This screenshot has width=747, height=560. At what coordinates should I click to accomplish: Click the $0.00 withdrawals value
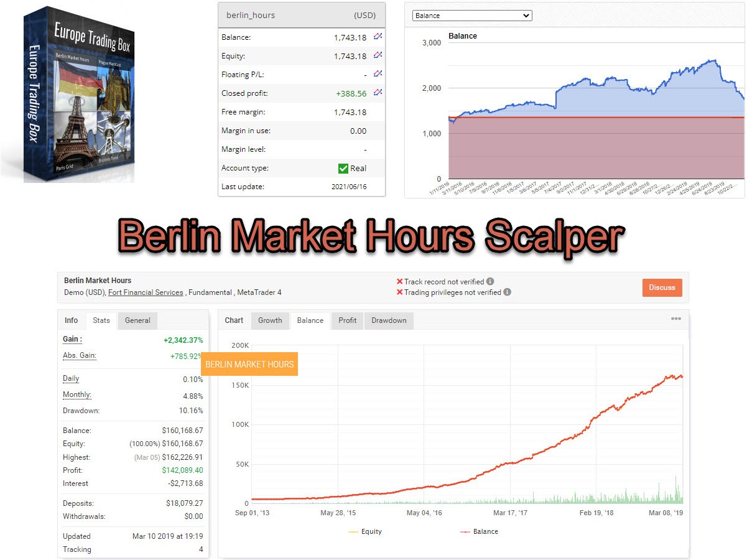(x=193, y=516)
